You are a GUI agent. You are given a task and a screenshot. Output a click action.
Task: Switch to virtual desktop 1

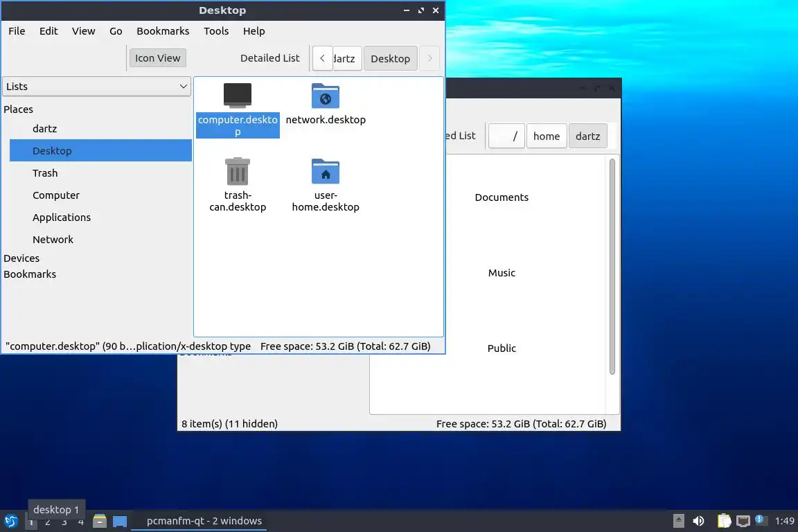click(31, 522)
